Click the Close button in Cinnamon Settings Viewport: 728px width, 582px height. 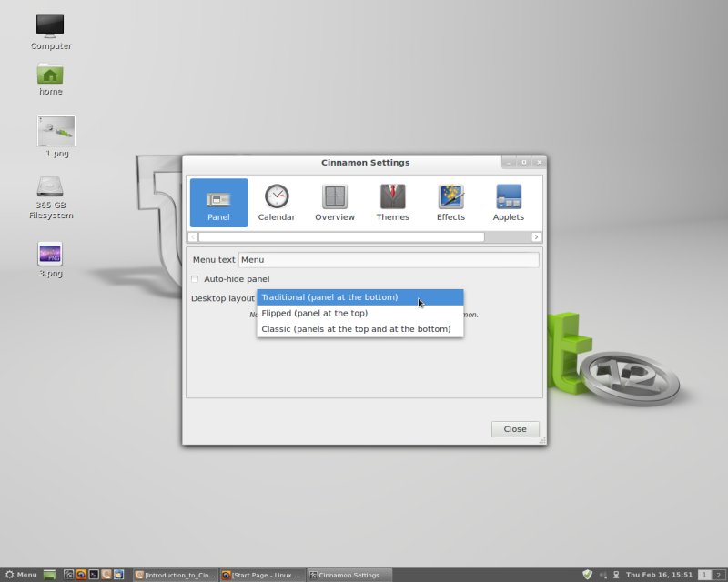click(515, 429)
